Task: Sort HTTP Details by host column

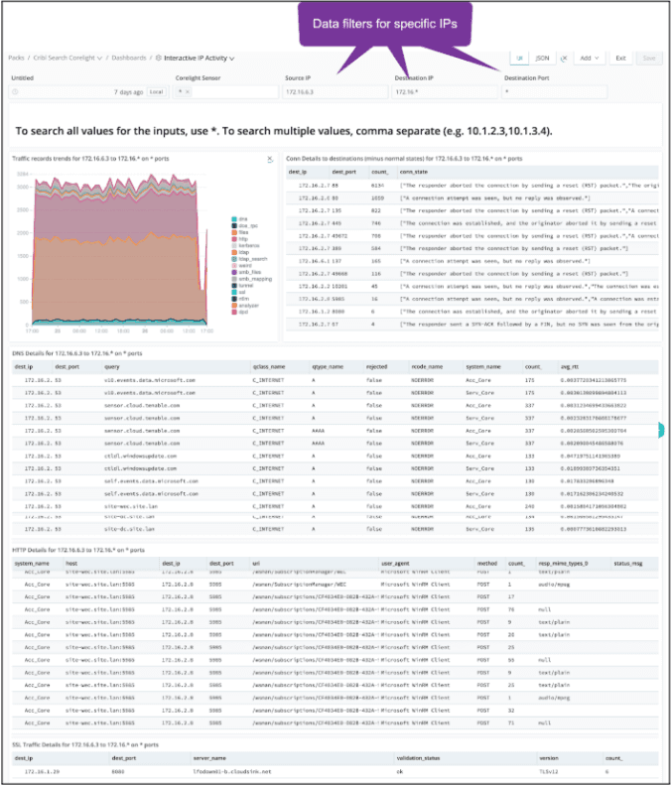Action: tap(71, 564)
